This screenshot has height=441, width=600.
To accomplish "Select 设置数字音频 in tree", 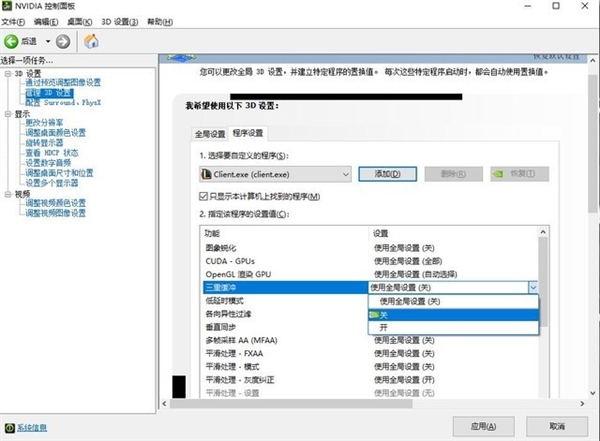I will [x=48, y=163].
